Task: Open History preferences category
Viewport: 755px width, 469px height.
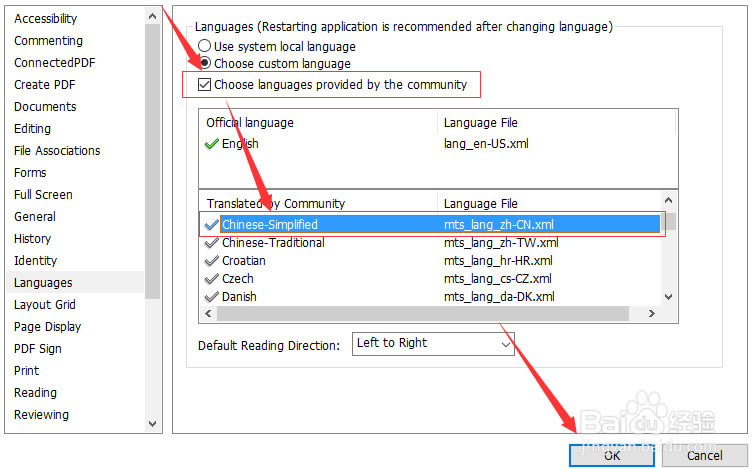Action: click(x=33, y=239)
